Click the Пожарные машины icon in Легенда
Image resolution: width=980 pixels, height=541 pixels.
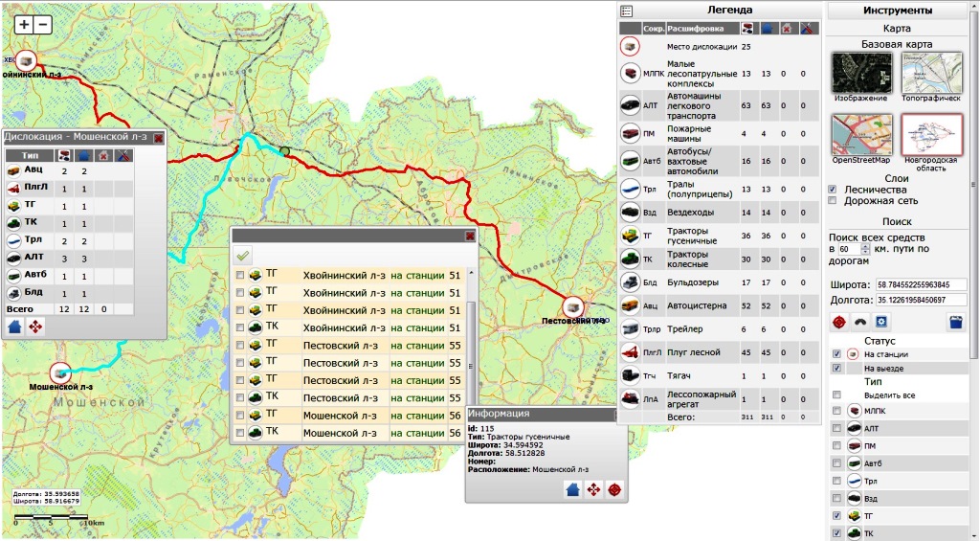click(x=630, y=133)
